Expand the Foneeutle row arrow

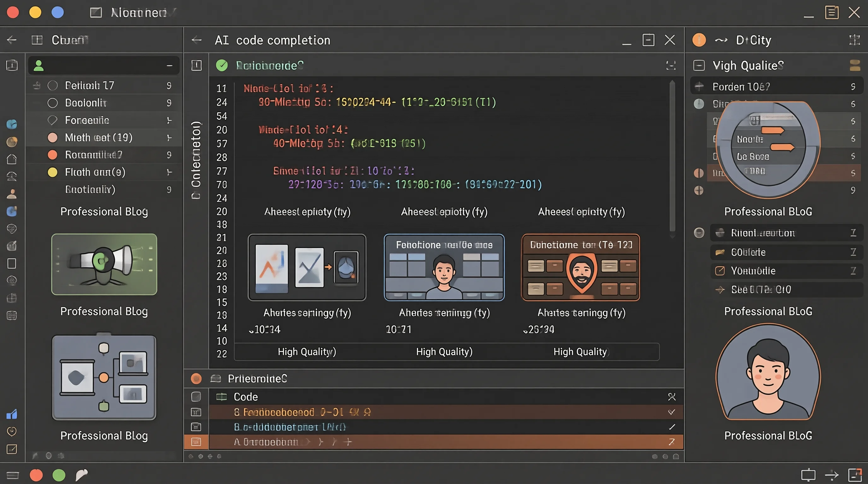(x=169, y=120)
